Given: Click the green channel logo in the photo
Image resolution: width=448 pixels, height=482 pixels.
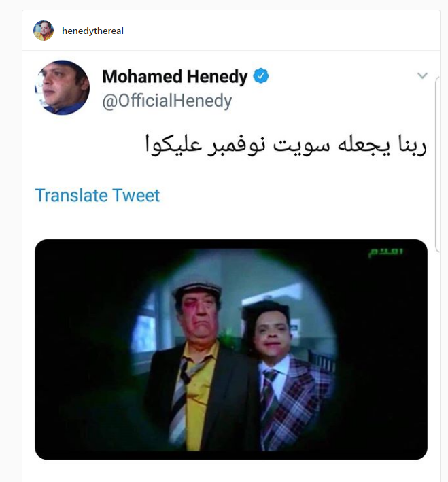Looking at the screenshot, I should tap(385, 253).
